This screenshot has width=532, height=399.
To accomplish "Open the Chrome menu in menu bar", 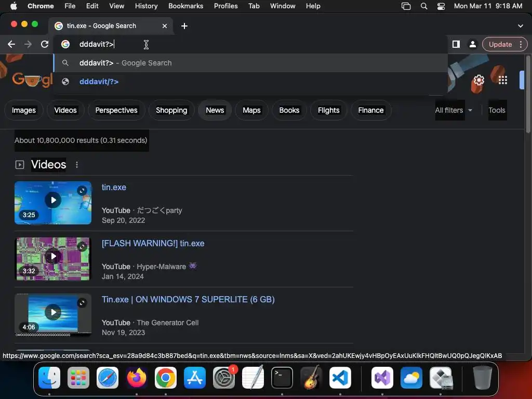I will point(41,6).
